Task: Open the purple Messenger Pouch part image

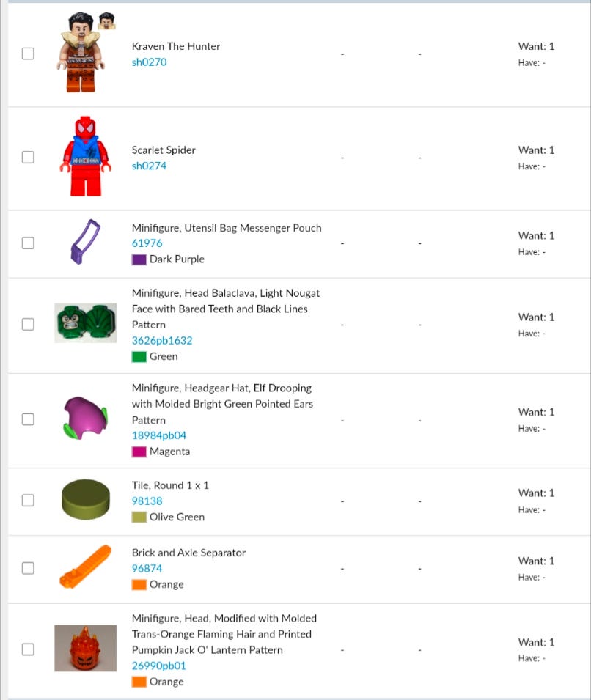Action: click(85, 243)
